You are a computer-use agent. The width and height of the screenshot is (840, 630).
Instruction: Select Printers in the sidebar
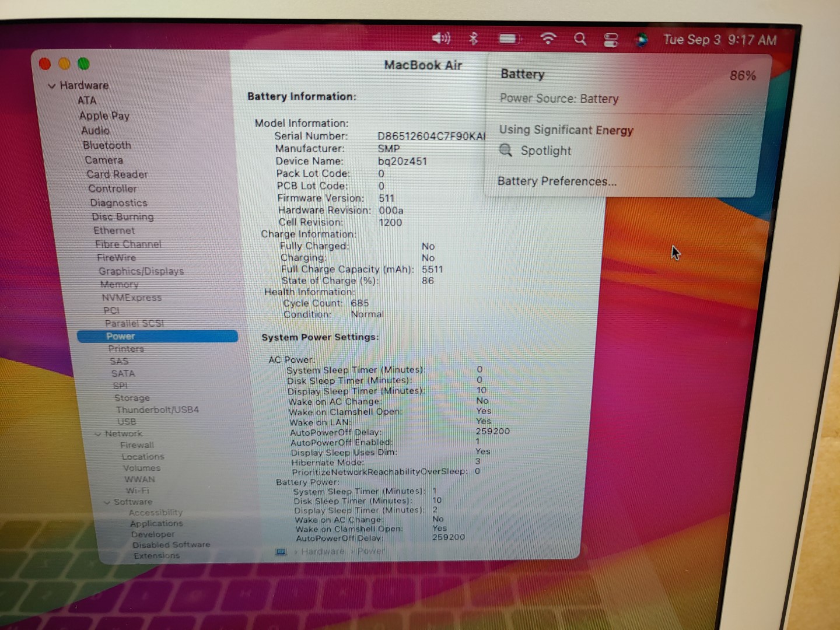pyautogui.click(x=126, y=349)
